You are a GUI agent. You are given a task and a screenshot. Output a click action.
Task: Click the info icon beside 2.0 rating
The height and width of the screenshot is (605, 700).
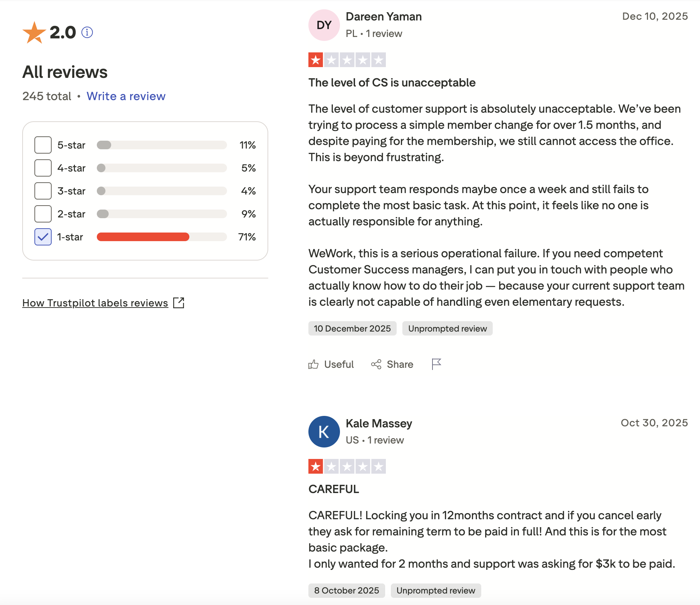[87, 33]
